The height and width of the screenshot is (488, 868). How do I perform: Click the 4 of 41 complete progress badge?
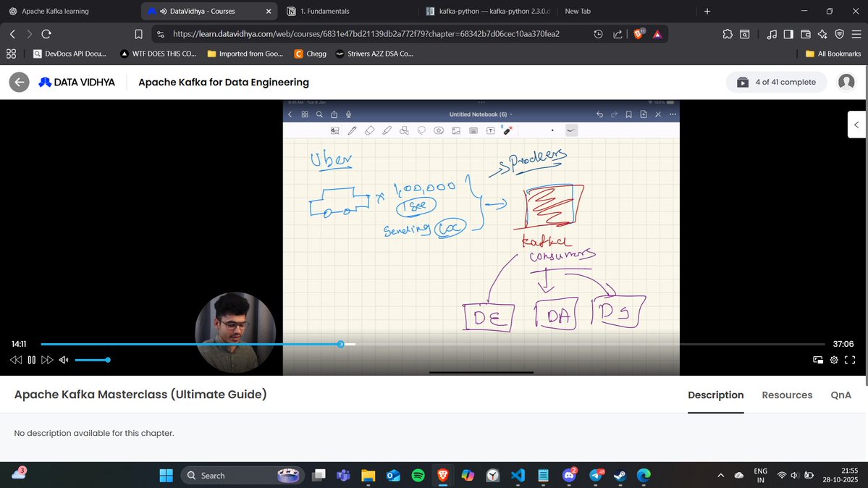pos(776,82)
